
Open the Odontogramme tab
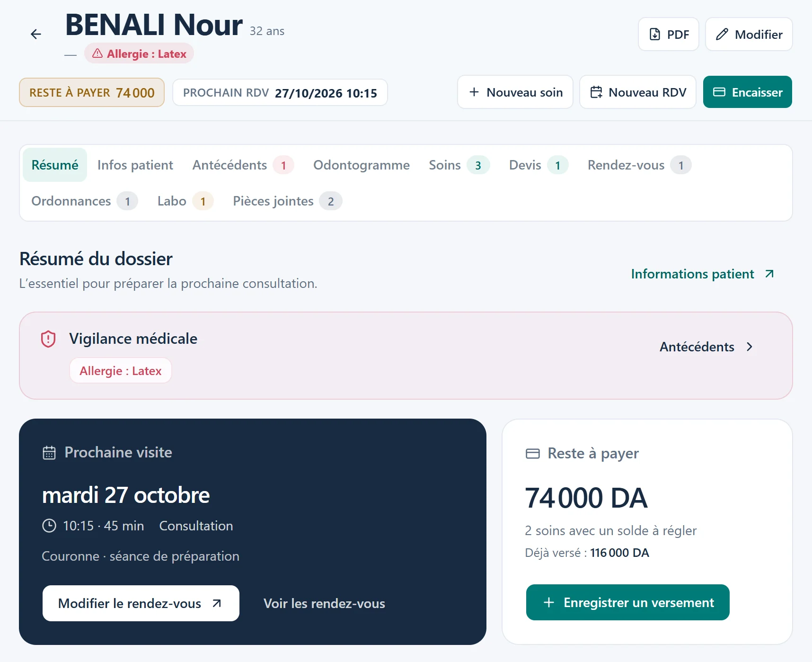362,165
